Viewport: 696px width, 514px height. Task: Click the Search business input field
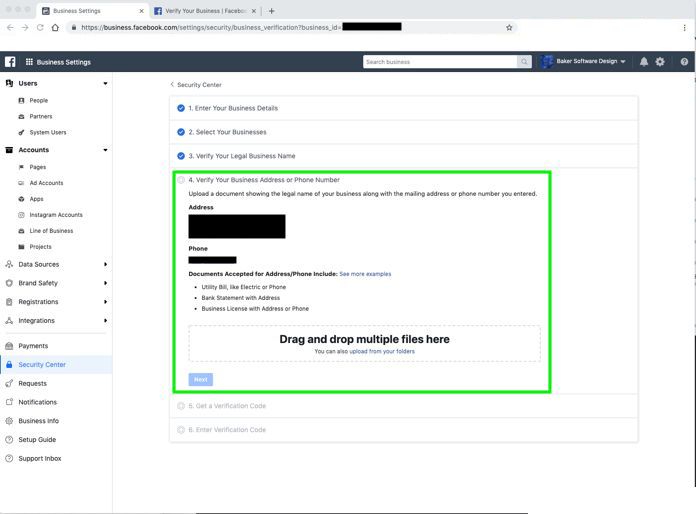click(440, 62)
